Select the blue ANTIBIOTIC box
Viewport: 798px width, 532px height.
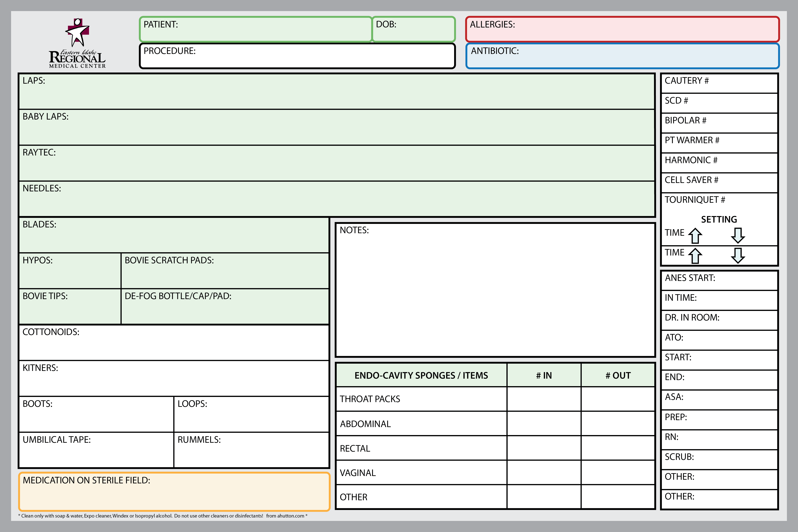point(622,56)
